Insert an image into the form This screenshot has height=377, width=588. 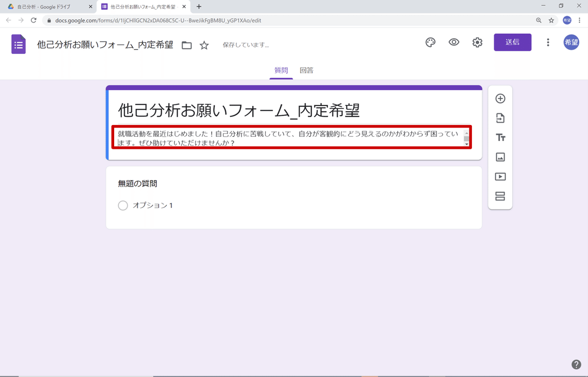point(500,157)
